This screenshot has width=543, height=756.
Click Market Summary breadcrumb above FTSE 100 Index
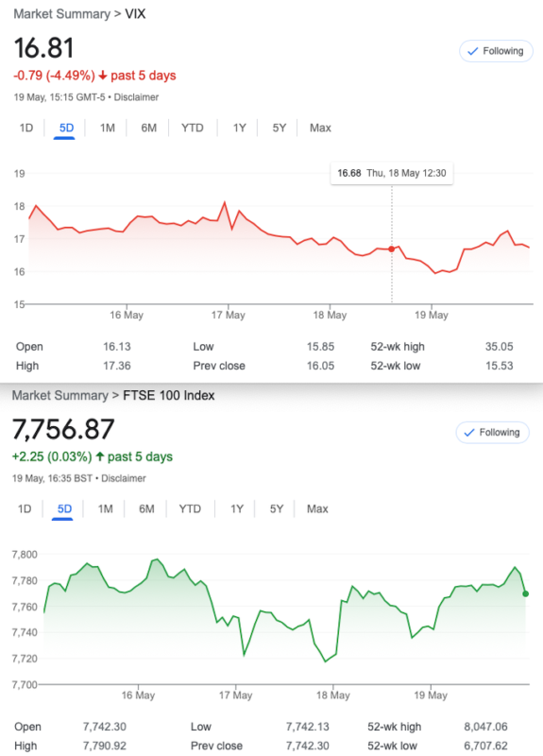point(60,395)
